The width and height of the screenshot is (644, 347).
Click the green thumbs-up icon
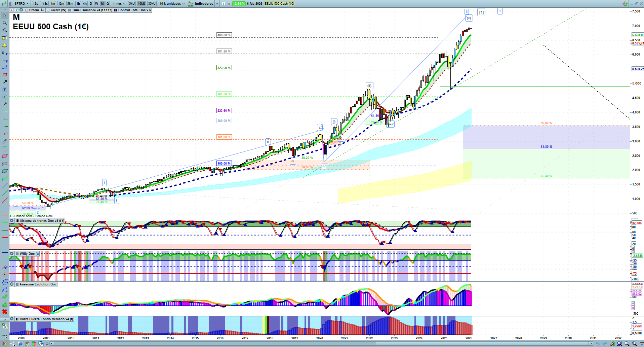pos(5,304)
